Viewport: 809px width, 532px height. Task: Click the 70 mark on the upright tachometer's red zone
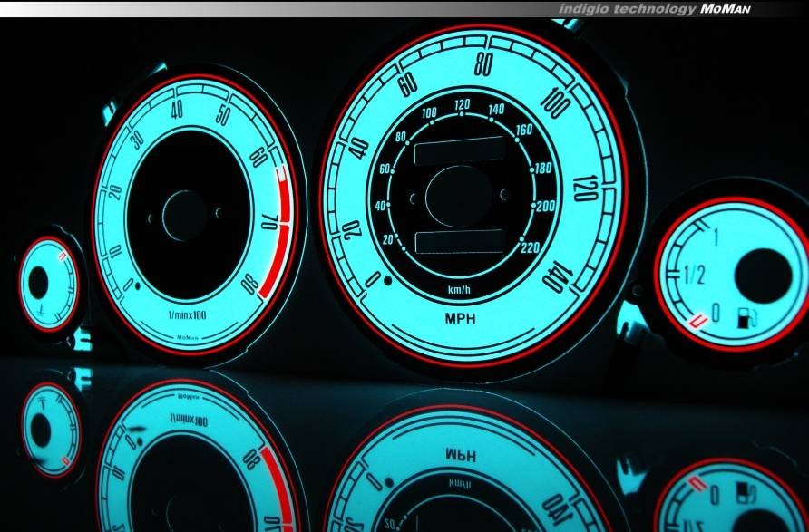coord(269,223)
